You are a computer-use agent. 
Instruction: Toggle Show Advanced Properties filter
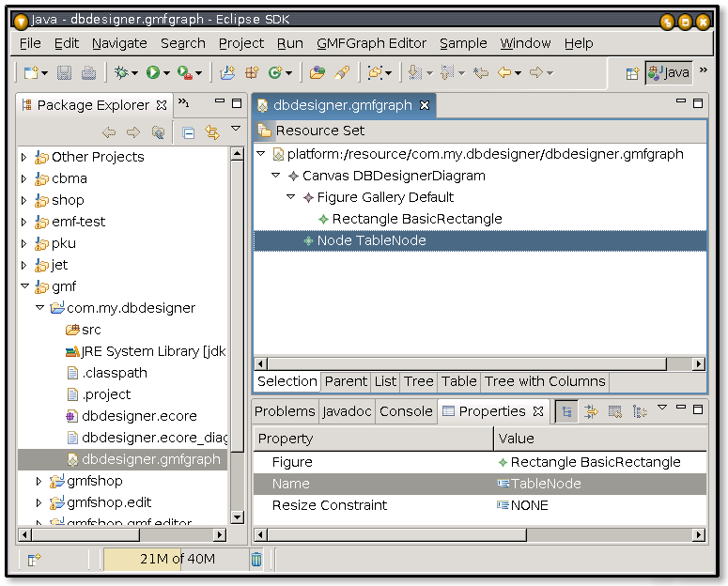point(591,411)
